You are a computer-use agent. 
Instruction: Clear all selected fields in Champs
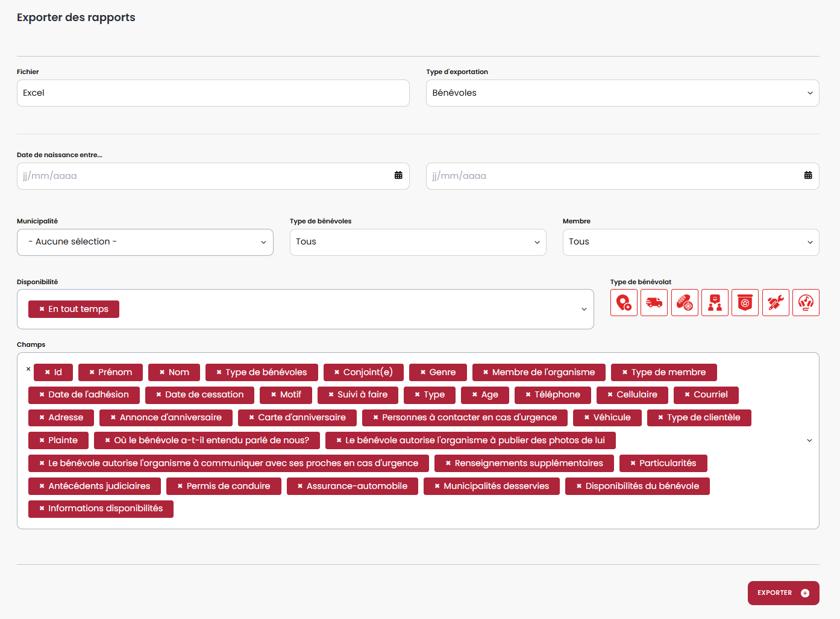pos(28,369)
